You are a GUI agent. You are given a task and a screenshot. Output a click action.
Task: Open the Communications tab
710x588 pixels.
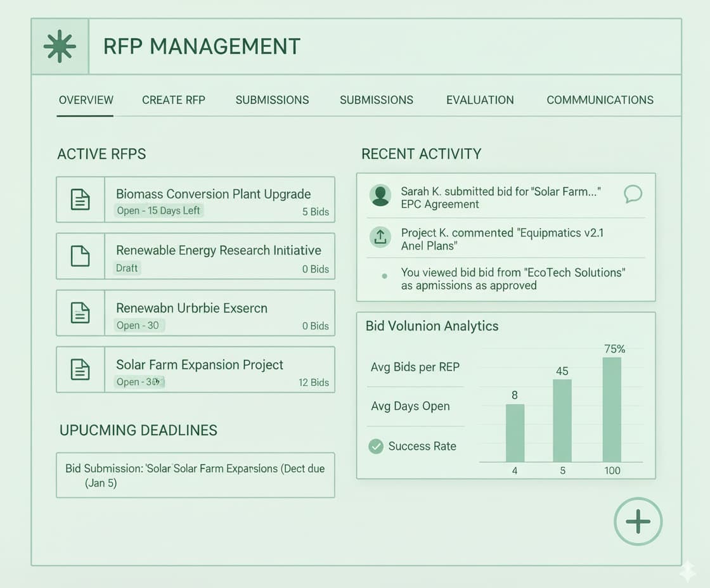click(599, 99)
